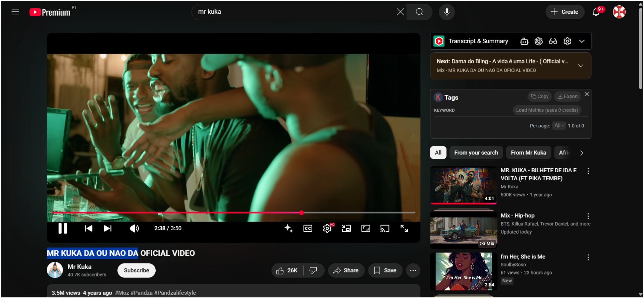Click the #Pandzalifestyle hashtag
Image resolution: width=644 pixels, height=298 pixels.
point(175,293)
